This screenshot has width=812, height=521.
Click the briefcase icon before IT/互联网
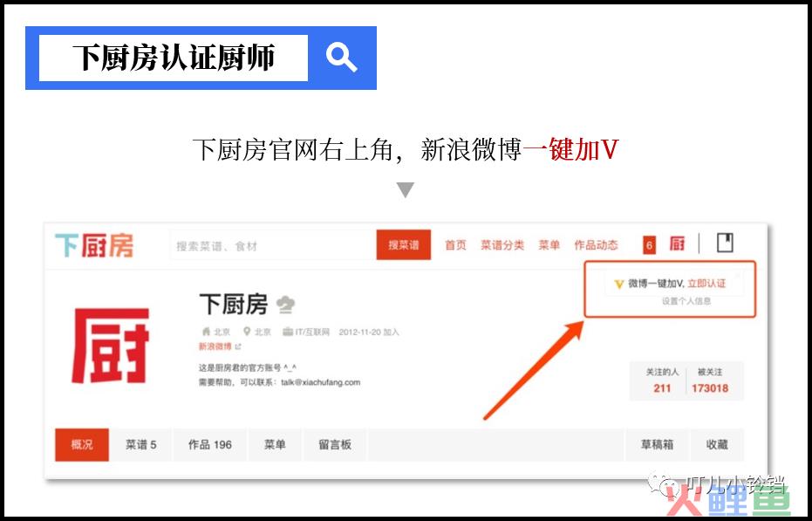[x=288, y=332]
